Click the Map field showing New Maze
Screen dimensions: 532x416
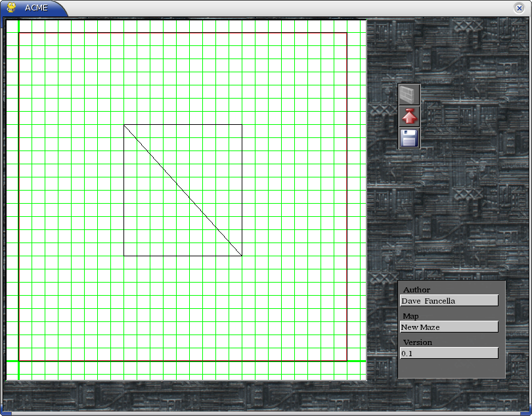[x=449, y=327]
